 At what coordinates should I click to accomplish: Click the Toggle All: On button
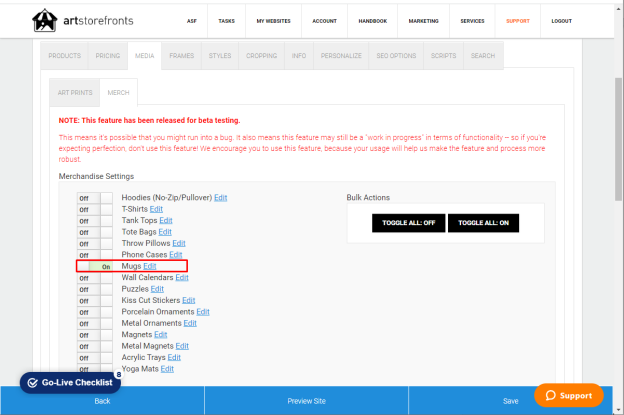pyautogui.click(x=483, y=223)
